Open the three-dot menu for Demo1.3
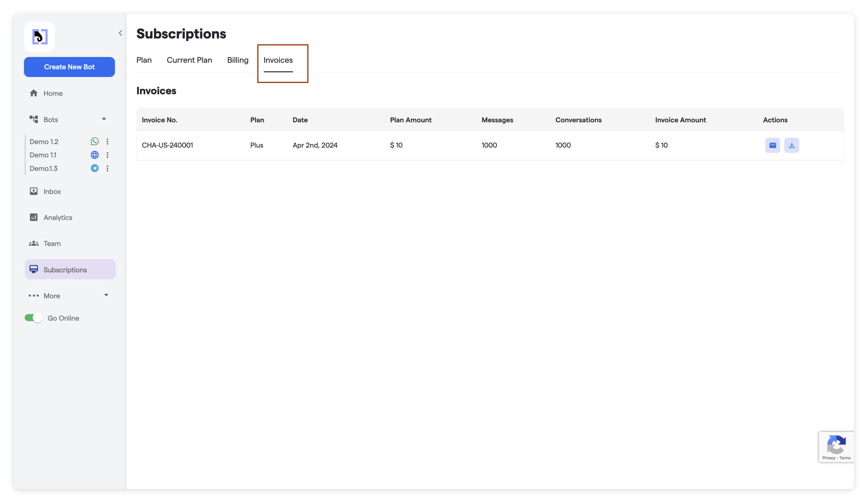 point(107,168)
